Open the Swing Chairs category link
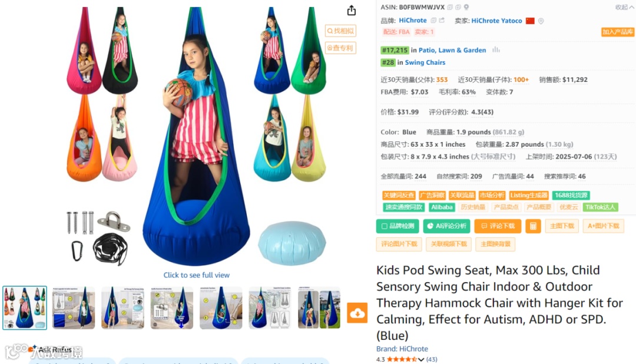Viewport: 636px width, 364px height. 425,62
